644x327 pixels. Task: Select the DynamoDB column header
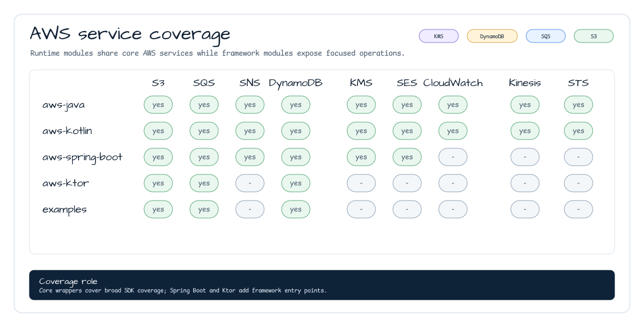[296, 83]
